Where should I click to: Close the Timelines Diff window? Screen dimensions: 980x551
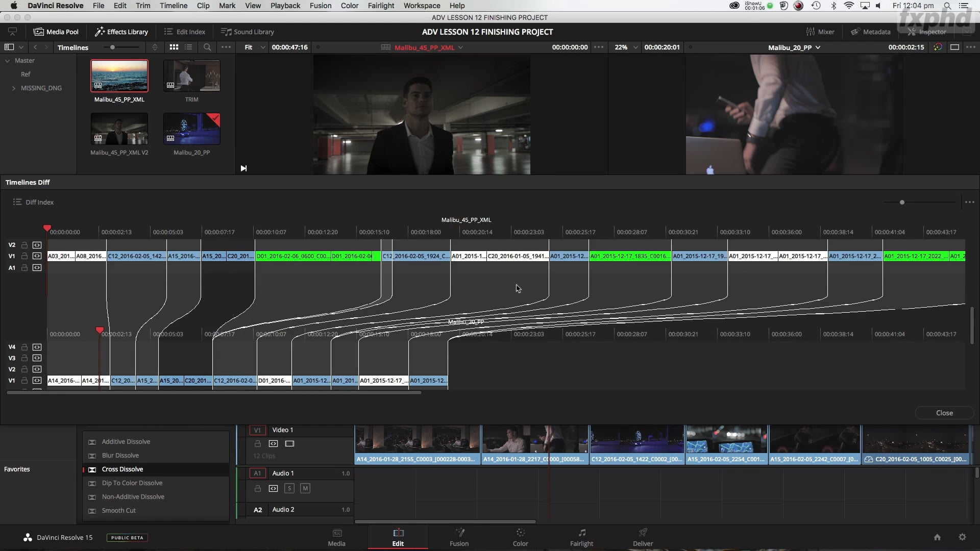click(944, 412)
